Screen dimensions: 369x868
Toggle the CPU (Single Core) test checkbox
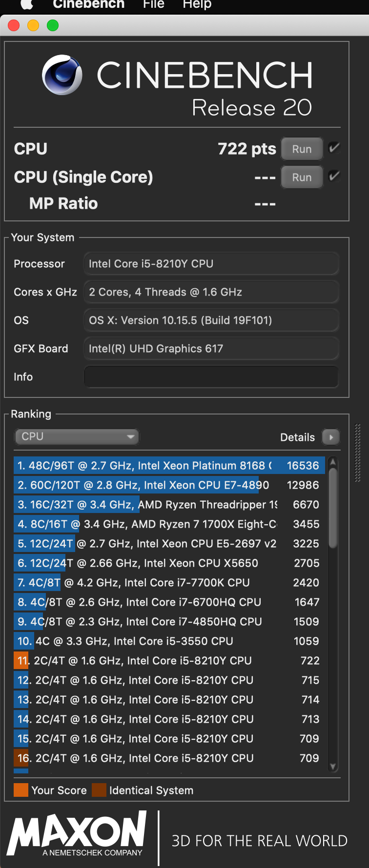334,176
